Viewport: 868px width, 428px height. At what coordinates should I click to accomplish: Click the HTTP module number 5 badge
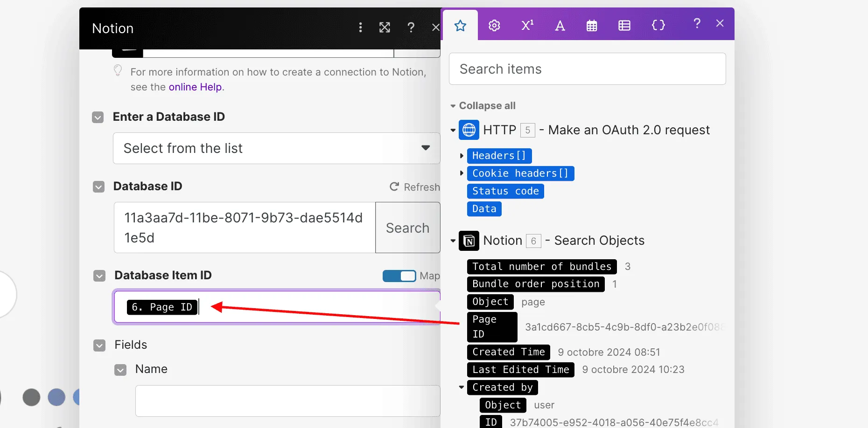527,130
